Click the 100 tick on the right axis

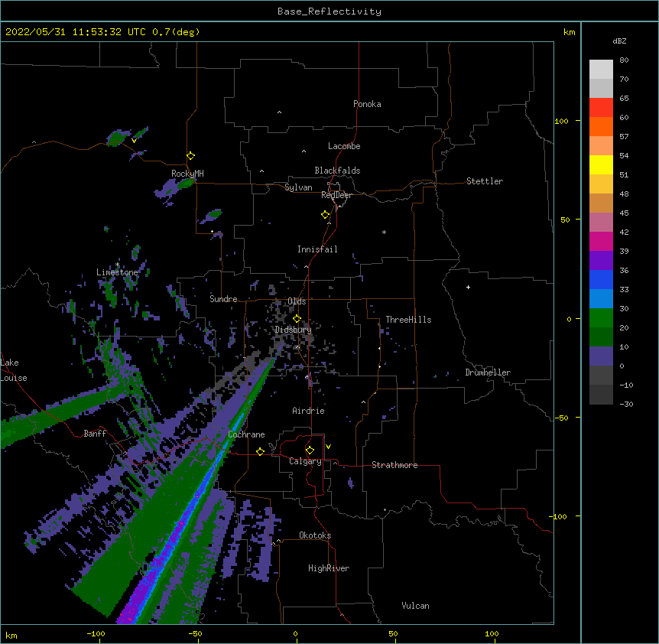tap(561, 121)
